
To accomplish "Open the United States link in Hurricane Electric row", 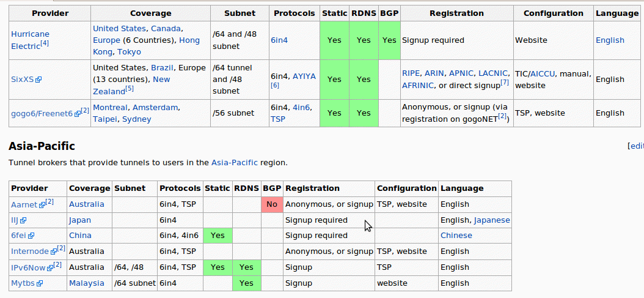I will pyautogui.click(x=119, y=29).
